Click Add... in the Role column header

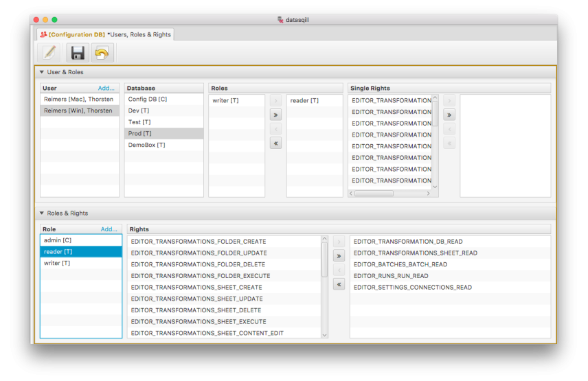(109, 229)
